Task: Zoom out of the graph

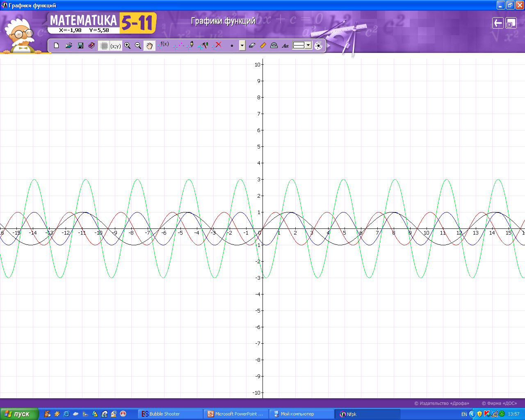Action: 138,46
